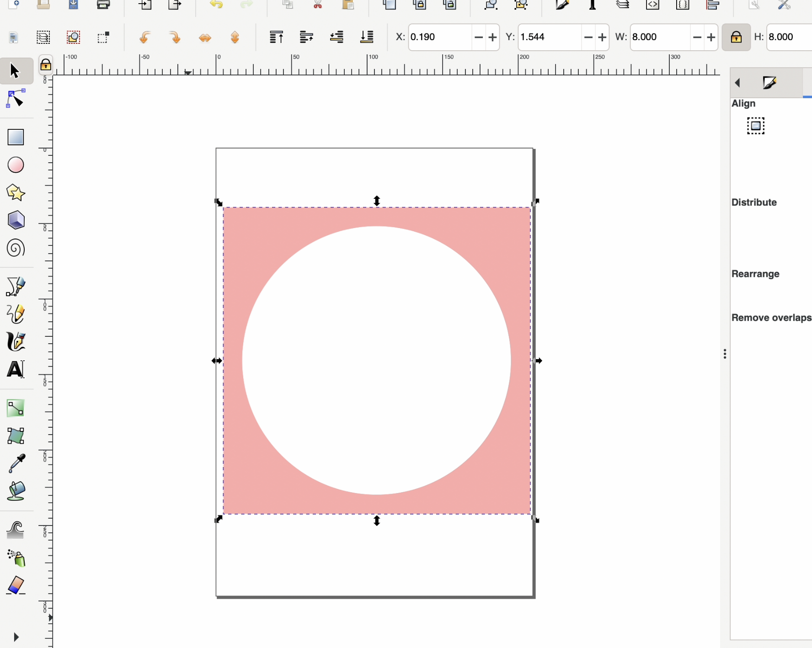
Task: Flip the selection horizontally
Action: (205, 37)
